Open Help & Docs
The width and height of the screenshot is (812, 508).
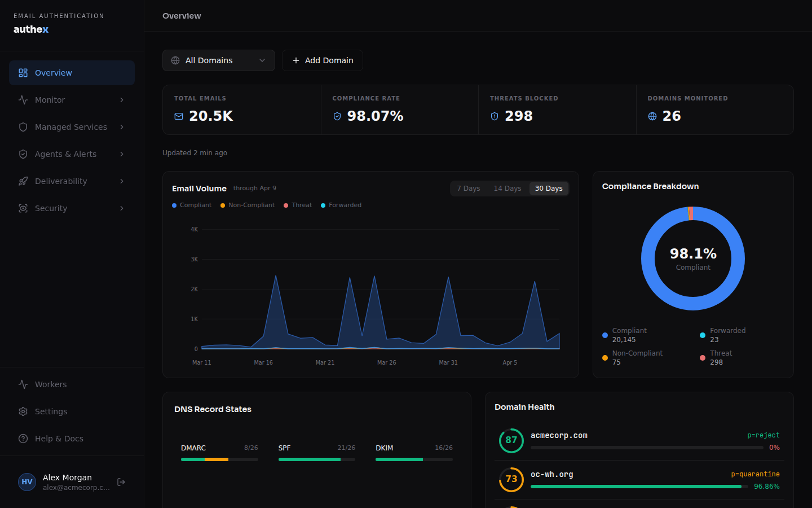tap(72, 439)
